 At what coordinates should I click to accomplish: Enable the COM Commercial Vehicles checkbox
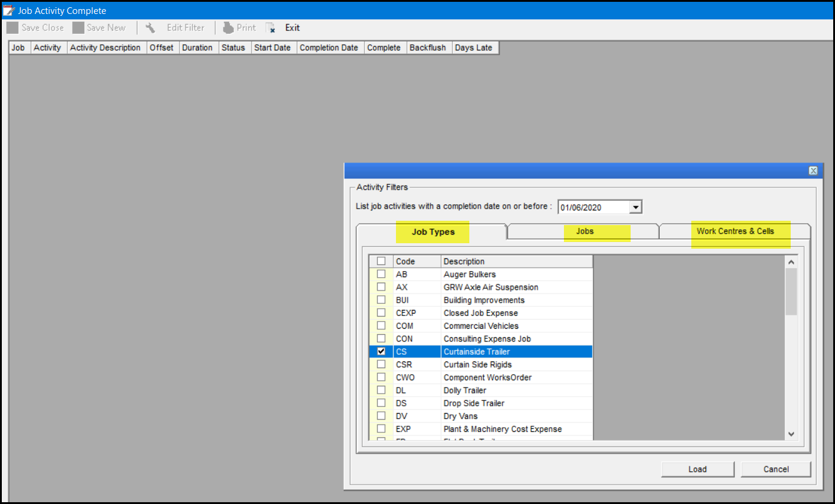[x=381, y=326]
